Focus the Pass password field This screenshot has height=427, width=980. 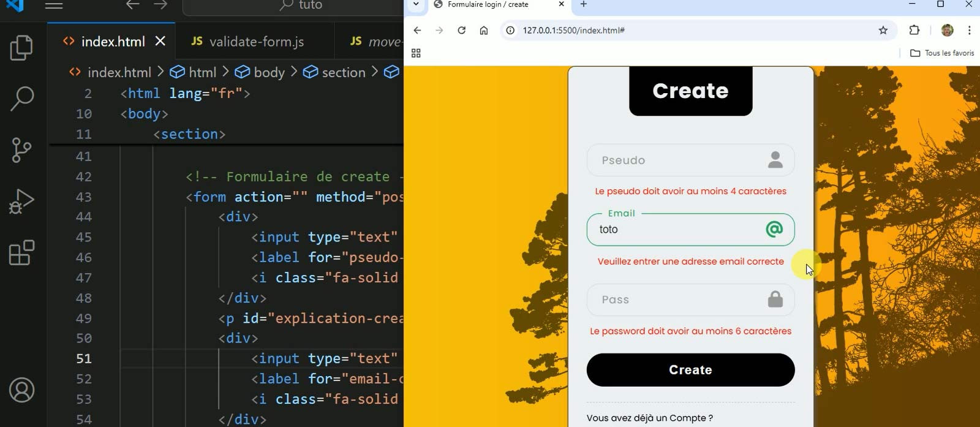coord(680,300)
